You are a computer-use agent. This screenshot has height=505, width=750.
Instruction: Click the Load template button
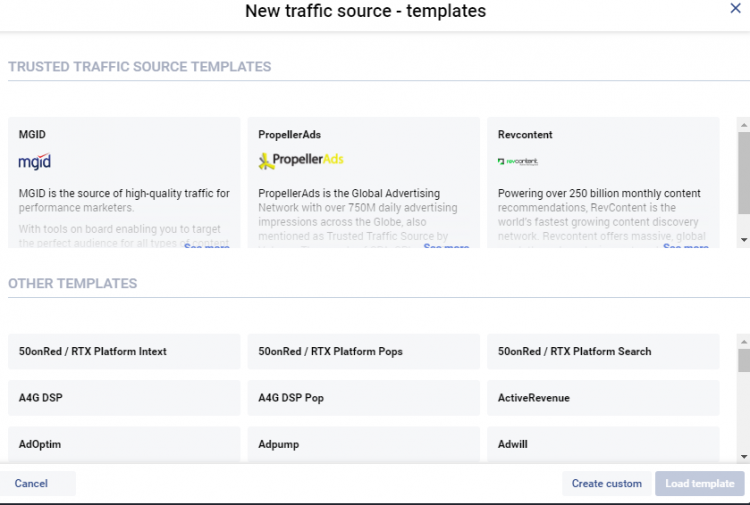pyautogui.click(x=700, y=483)
